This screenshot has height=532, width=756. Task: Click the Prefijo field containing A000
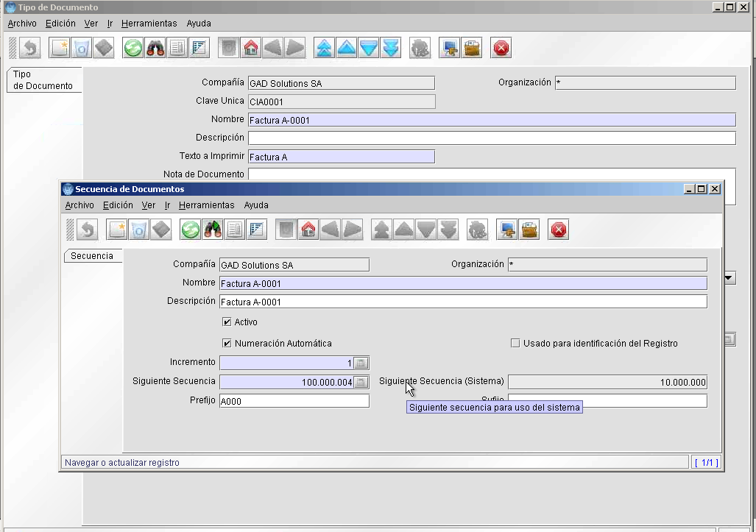click(x=294, y=401)
